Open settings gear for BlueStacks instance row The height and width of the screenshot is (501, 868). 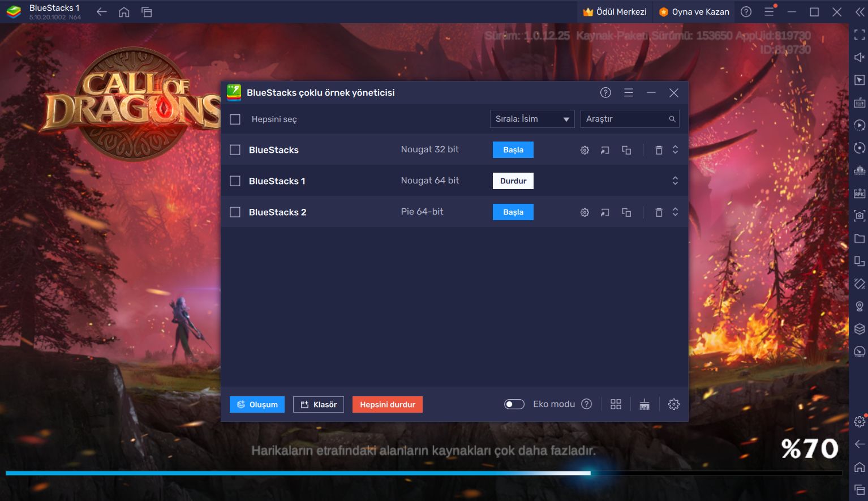[585, 150]
